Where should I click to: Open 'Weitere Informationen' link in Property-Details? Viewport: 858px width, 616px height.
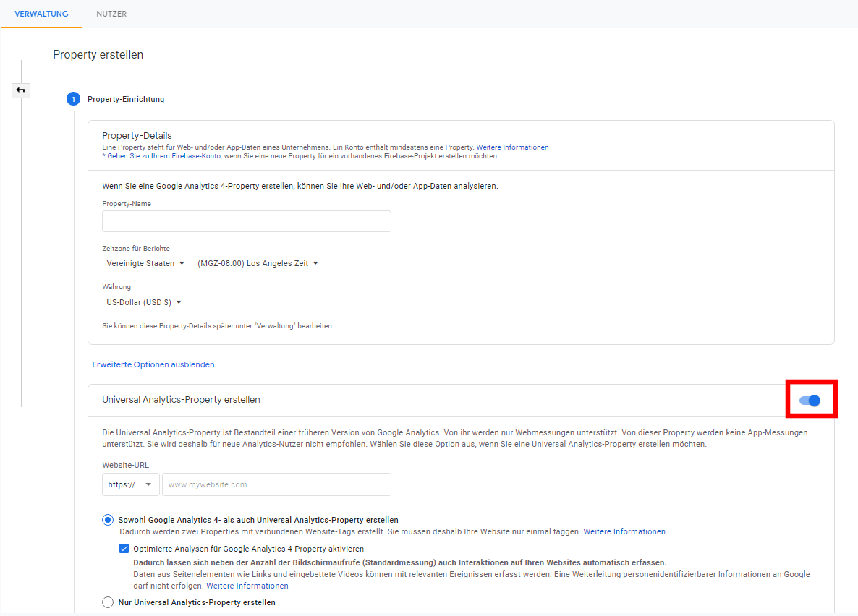coord(512,147)
